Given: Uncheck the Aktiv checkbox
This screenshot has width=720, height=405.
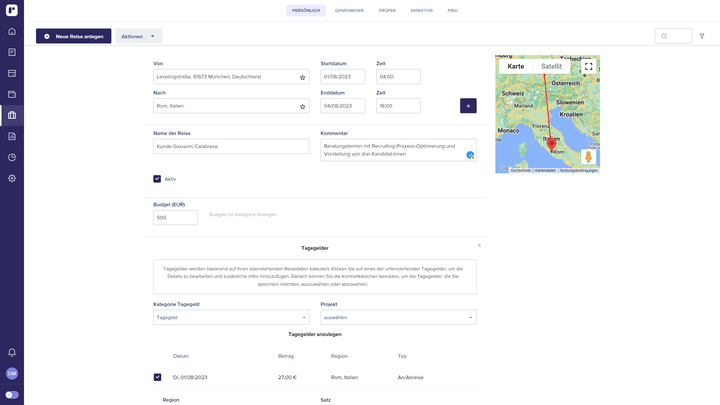Looking at the screenshot, I should [x=157, y=179].
